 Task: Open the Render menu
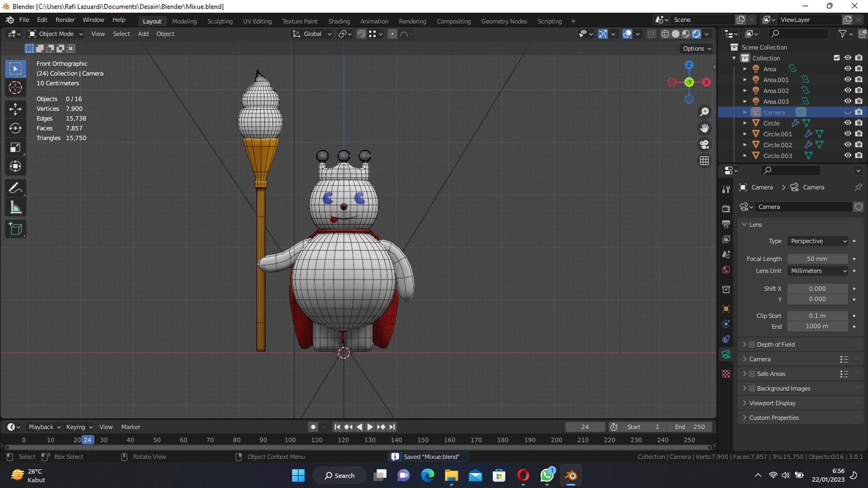click(65, 20)
